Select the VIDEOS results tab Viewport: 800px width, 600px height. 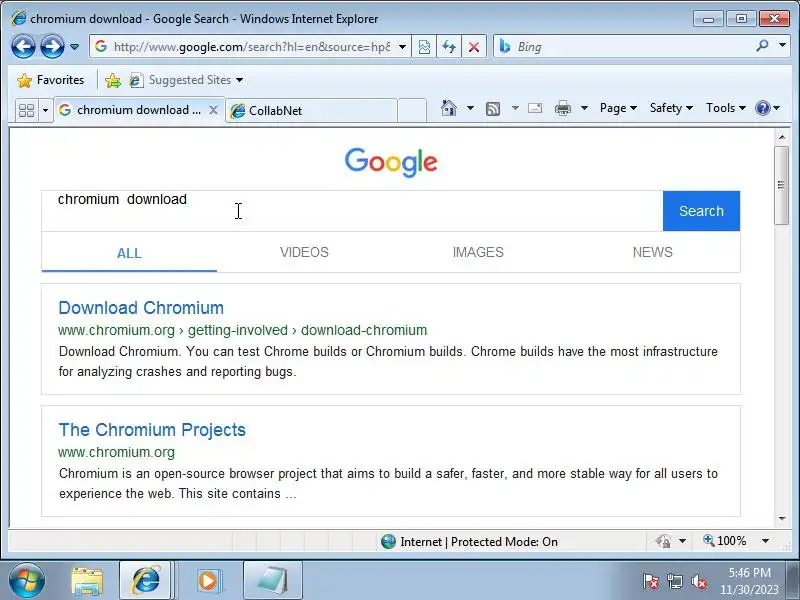point(304,253)
